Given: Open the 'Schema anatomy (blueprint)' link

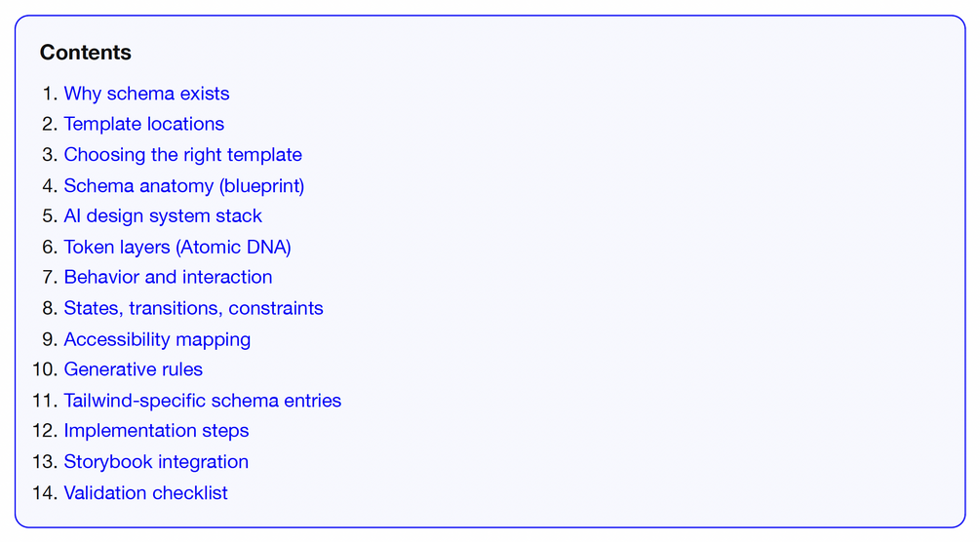Looking at the screenshot, I should click(x=183, y=185).
